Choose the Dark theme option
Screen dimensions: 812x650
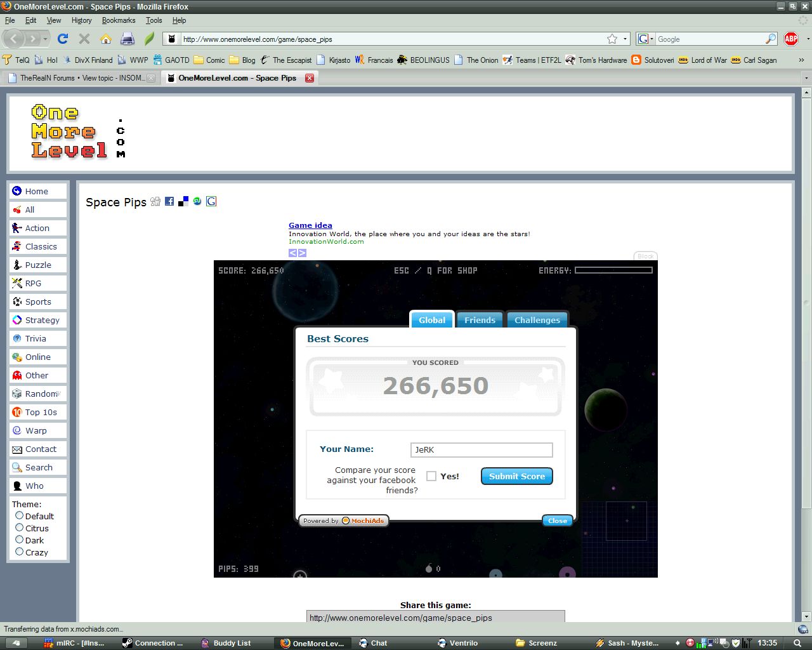click(19, 540)
